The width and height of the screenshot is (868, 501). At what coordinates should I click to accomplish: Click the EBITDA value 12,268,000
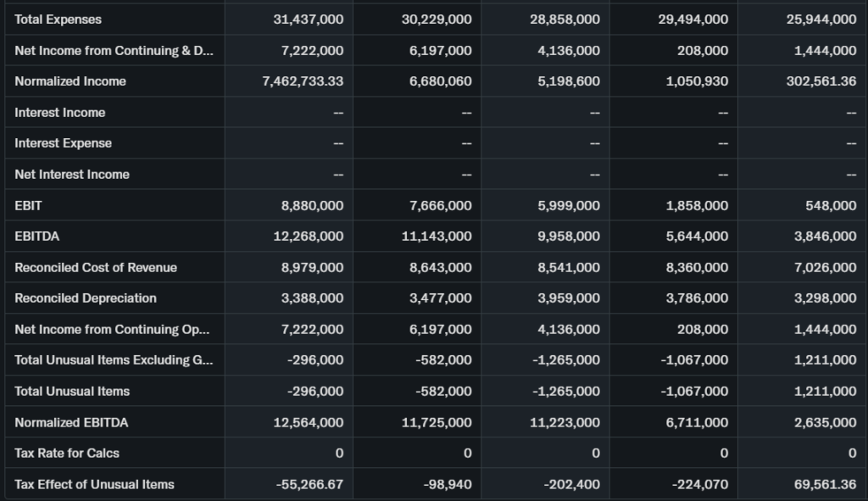click(x=308, y=237)
